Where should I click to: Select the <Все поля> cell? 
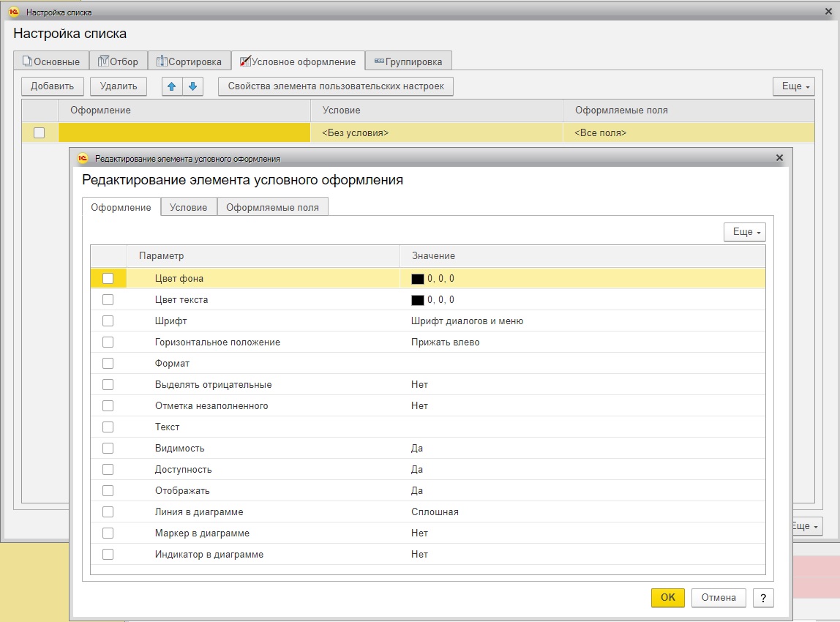tap(689, 132)
